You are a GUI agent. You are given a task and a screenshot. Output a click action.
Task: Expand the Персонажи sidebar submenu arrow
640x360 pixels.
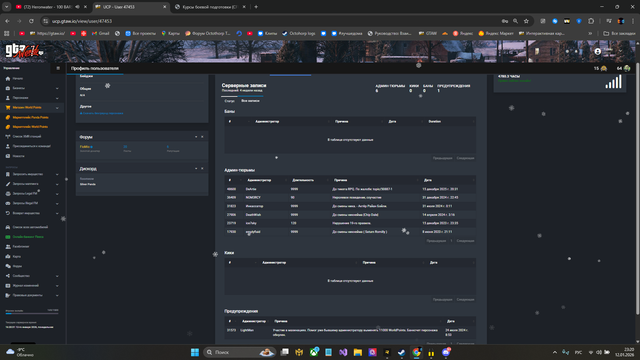click(x=57, y=98)
